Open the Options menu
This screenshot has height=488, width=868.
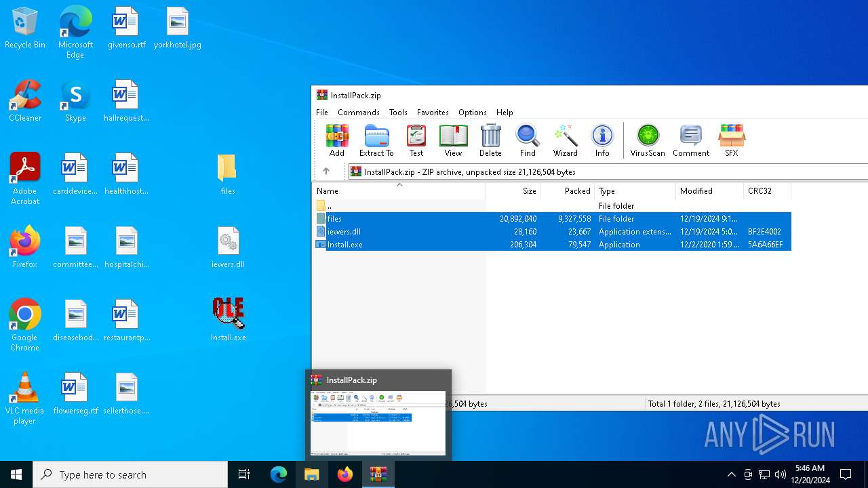point(472,113)
